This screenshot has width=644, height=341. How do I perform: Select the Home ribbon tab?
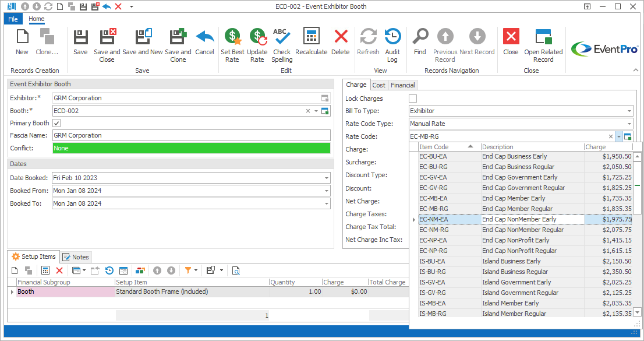37,19
